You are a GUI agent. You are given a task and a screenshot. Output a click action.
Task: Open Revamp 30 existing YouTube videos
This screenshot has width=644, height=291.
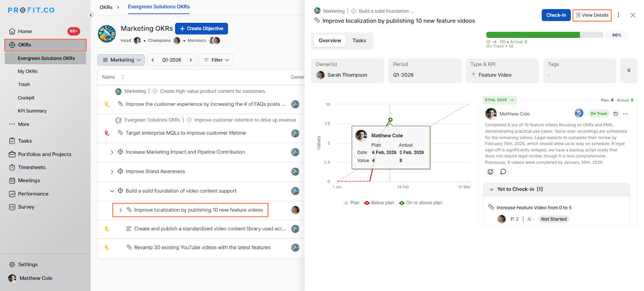coord(202,248)
